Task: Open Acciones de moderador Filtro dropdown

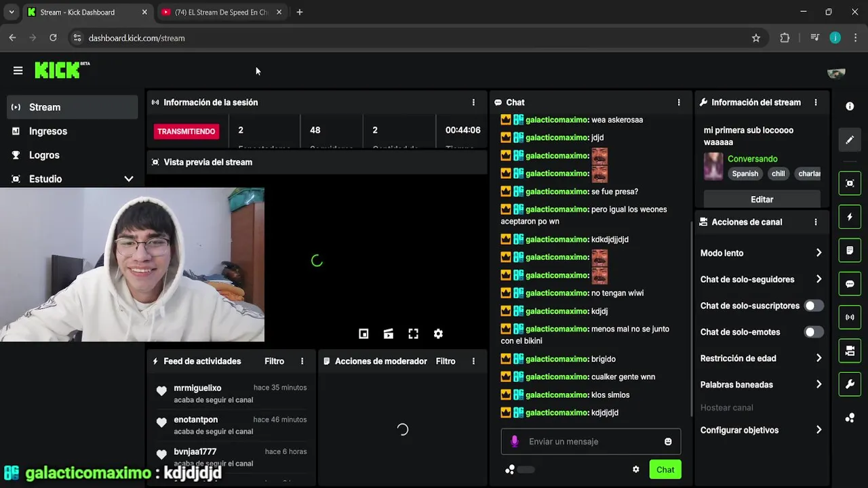Action: [x=446, y=361]
